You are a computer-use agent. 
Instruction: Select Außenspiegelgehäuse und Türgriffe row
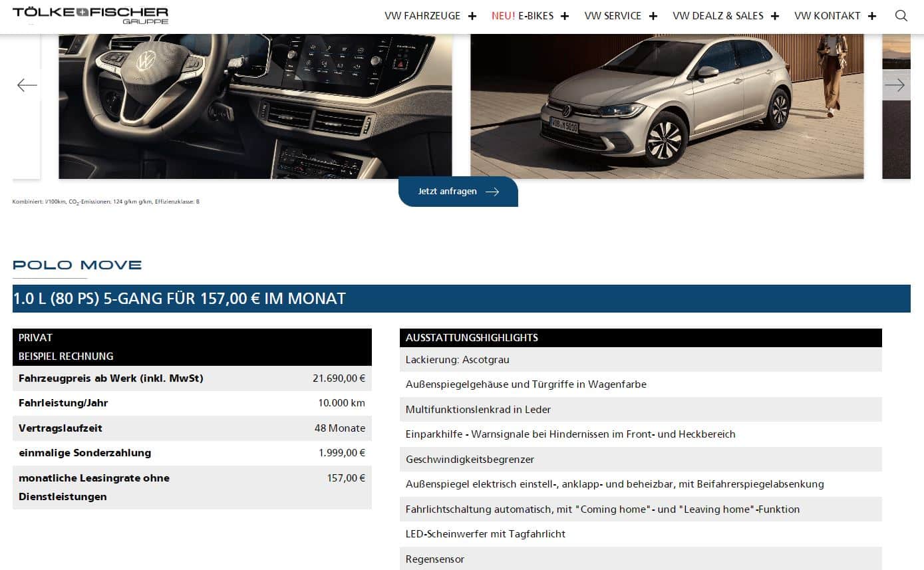click(x=641, y=384)
